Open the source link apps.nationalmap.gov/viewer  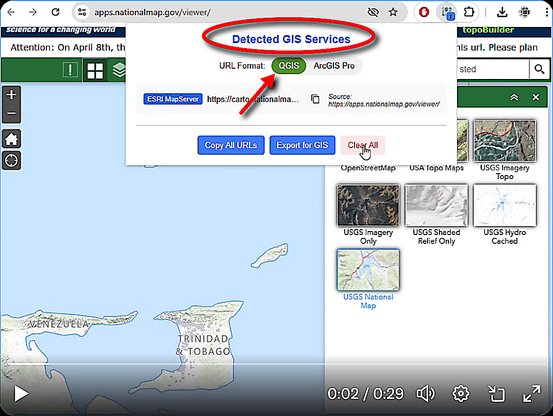click(x=384, y=104)
